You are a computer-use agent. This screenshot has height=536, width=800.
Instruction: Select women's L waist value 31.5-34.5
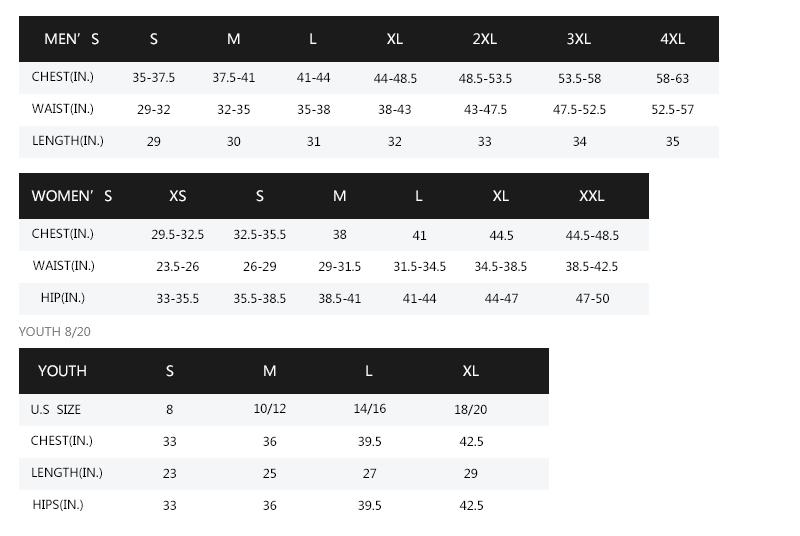click(x=419, y=267)
